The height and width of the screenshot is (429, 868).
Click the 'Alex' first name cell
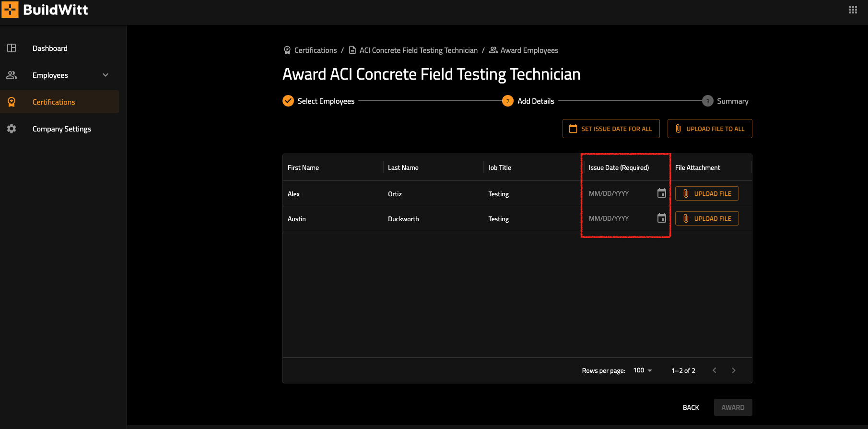click(x=293, y=194)
